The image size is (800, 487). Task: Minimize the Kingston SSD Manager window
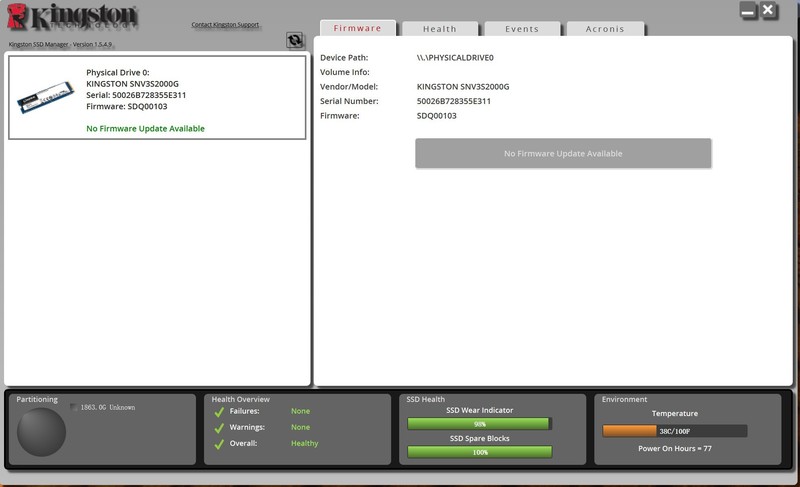(748, 11)
